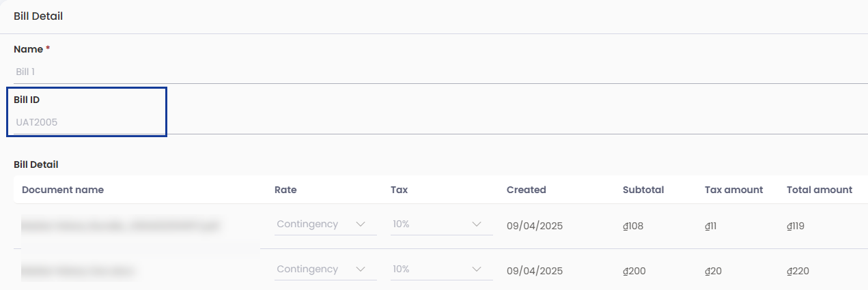Select the Subtotal column header

tap(643, 190)
